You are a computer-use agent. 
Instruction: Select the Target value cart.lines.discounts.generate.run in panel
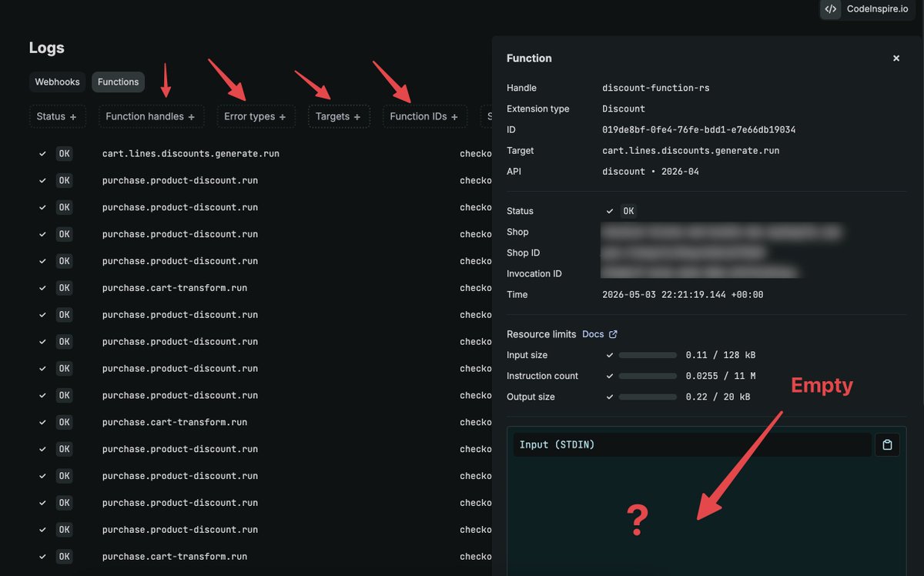pos(691,151)
